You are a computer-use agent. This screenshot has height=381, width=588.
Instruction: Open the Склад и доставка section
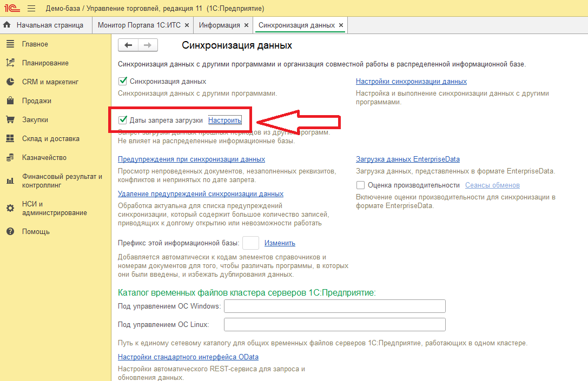tap(51, 138)
